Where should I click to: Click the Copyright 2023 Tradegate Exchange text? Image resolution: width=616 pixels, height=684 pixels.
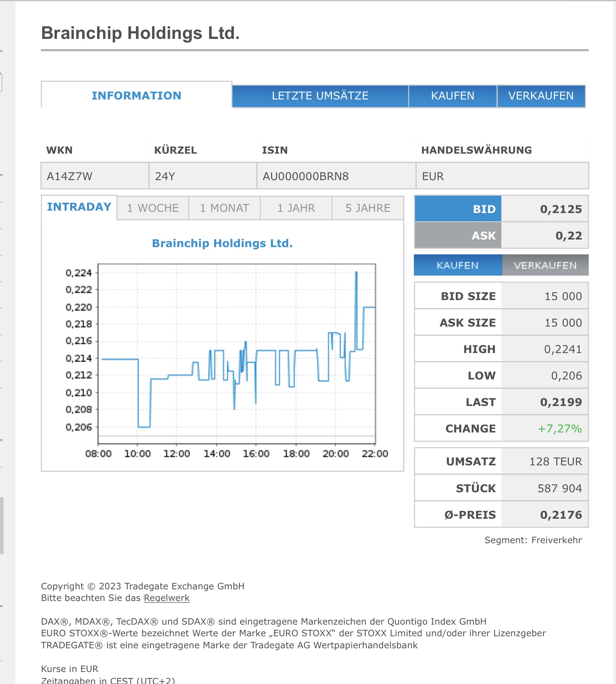(x=143, y=586)
